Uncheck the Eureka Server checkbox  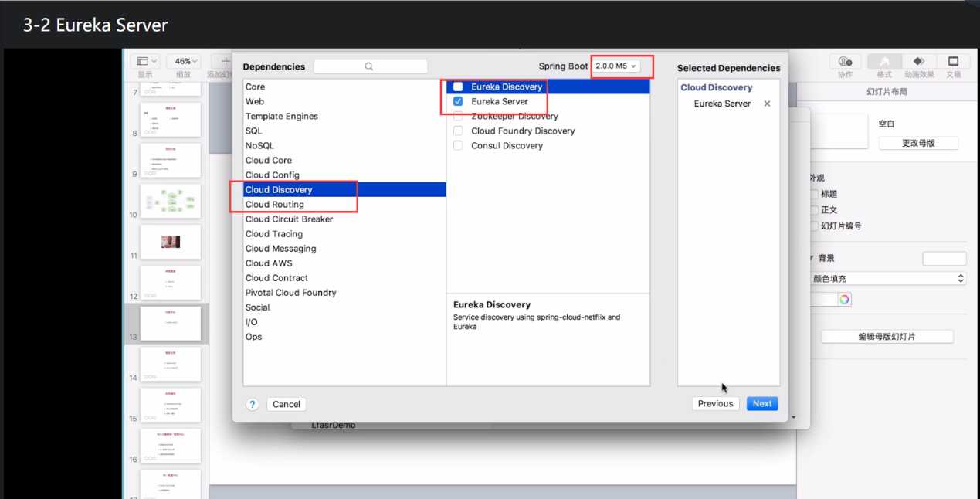tap(458, 101)
